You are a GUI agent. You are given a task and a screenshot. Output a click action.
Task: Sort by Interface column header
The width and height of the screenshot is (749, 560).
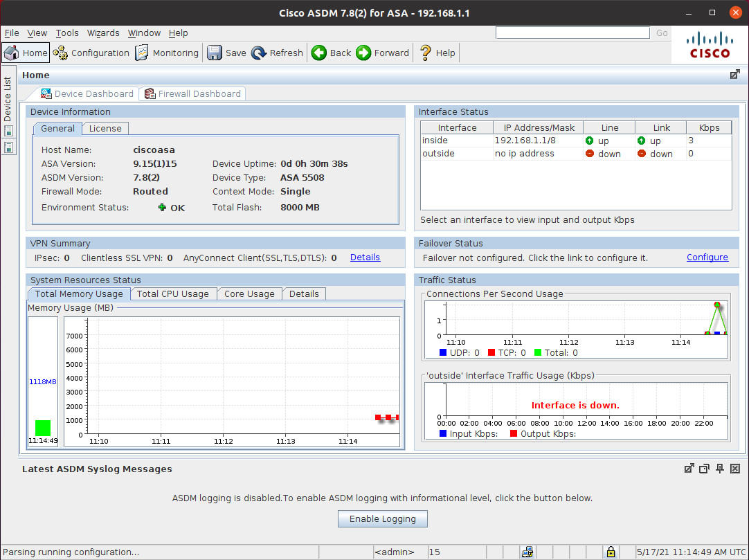pos(457,127)
